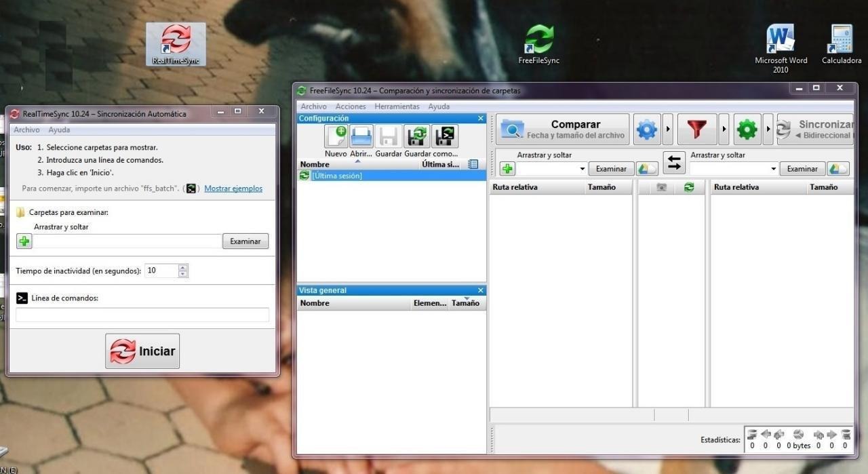Click the green sync action column header icon
Screen dimensions: 868x474
[x=690, y=187]
